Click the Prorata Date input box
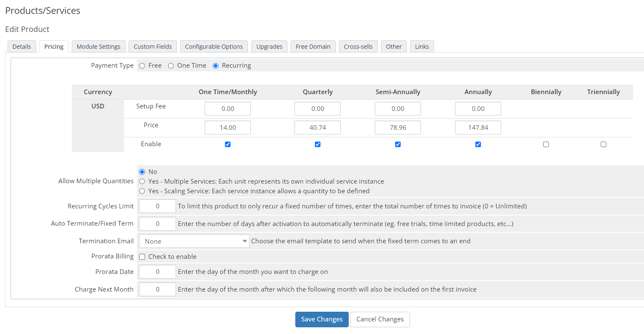This screenshot has height=334, width=644. (x=158, y=272)
